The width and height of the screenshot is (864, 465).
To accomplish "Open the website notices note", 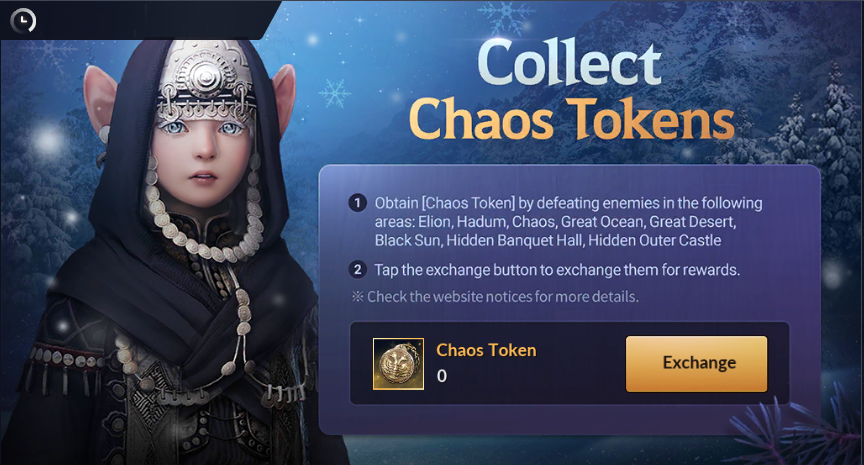I will tap(495, 296).
